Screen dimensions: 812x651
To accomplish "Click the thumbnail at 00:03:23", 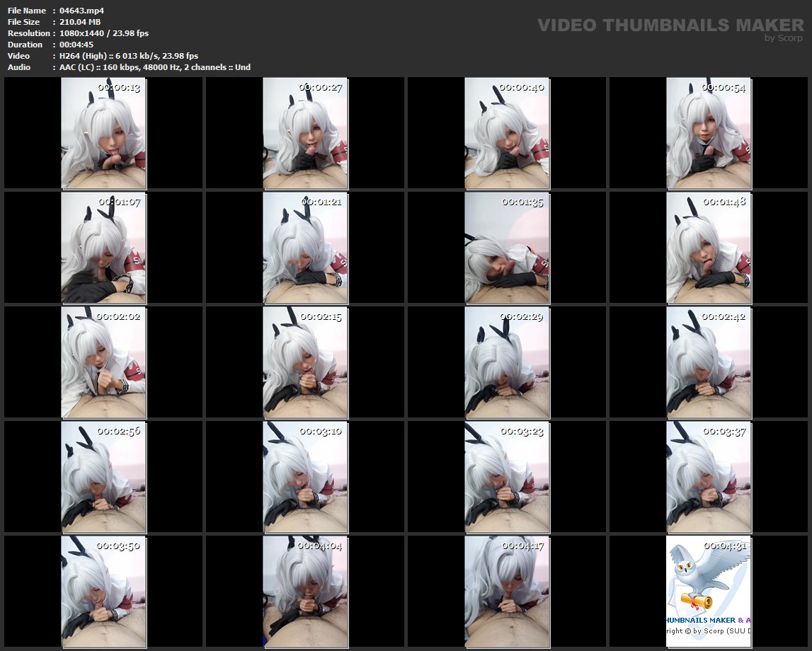I will click(x=507, y=477).
